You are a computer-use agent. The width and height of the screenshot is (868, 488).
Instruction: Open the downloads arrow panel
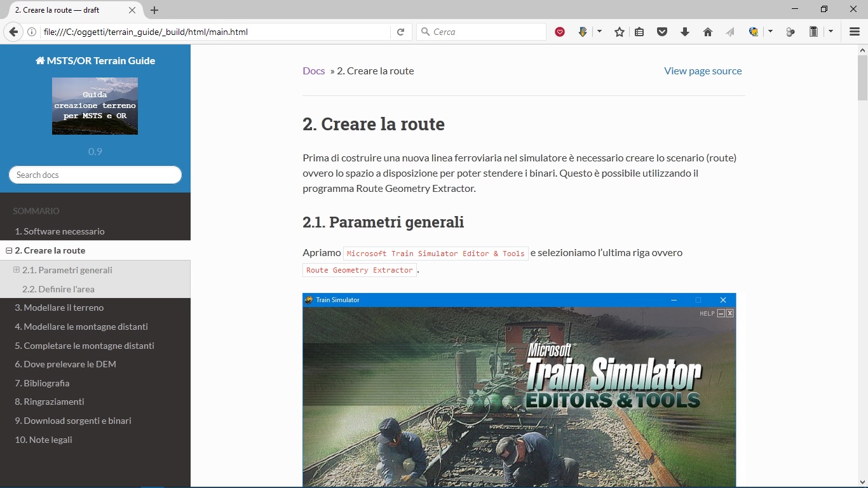(685, 32)
